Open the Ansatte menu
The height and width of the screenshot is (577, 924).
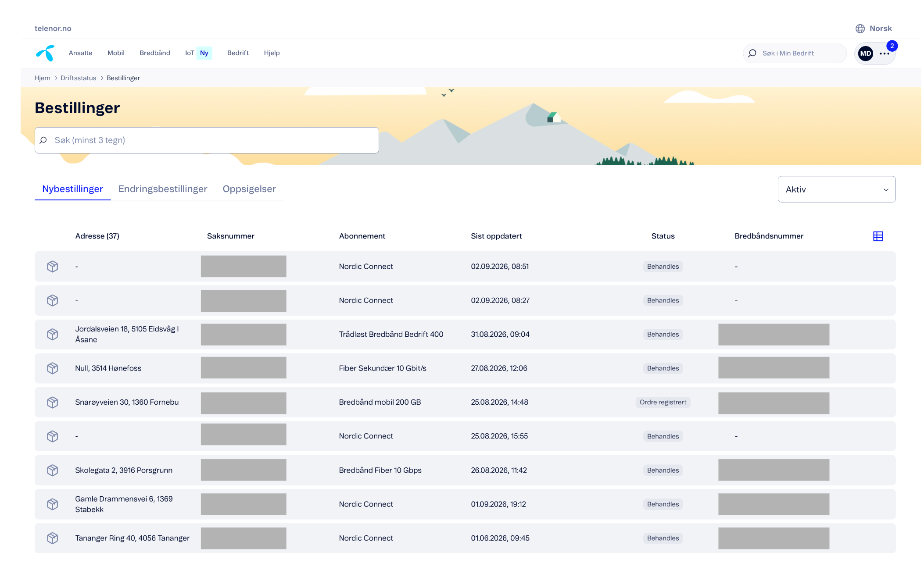click(80, 53)
